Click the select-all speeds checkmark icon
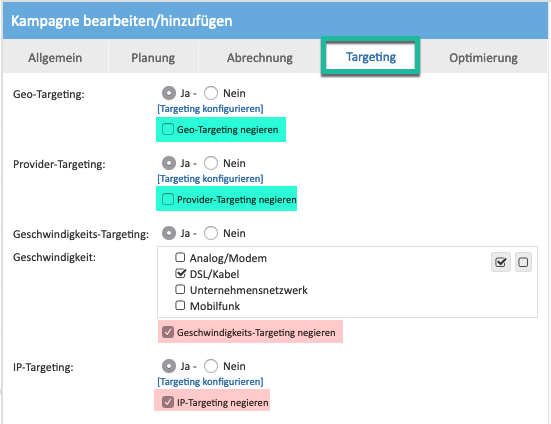Screen dimensions: 551x424 [500, 262]
